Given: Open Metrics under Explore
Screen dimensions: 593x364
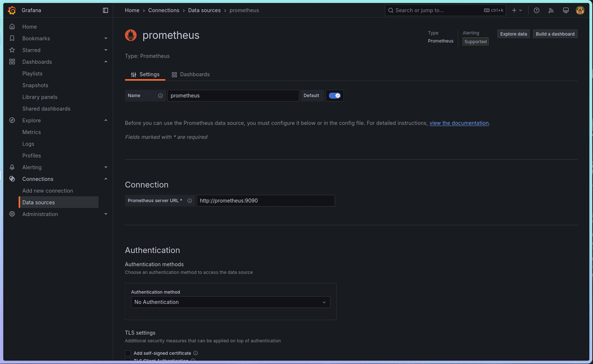Looking at the screenshot, I should point(32,132).
